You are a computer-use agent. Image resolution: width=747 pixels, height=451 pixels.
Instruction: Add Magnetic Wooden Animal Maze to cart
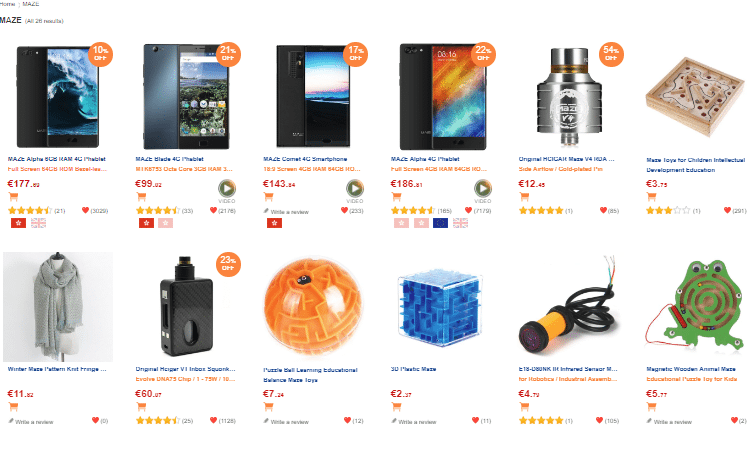click(x=652, y=407)
